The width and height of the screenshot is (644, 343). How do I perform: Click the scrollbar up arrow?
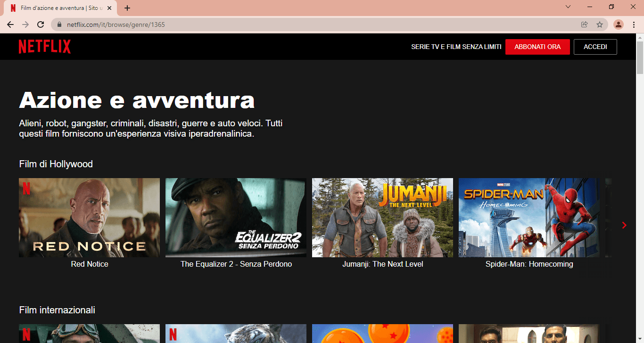click(x=640, y=37)
